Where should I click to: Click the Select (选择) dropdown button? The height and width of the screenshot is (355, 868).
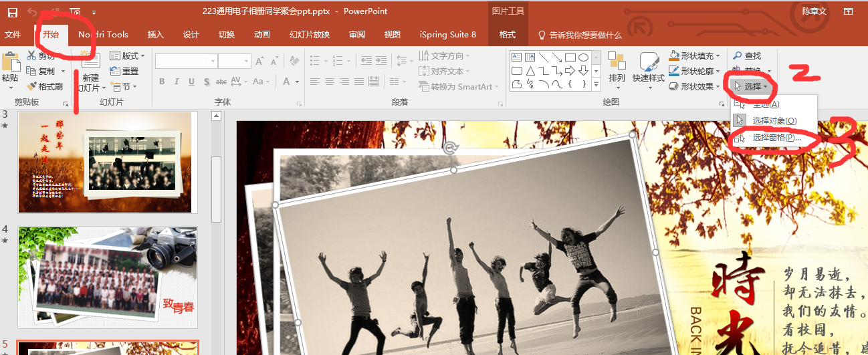click(x=752, y=87)
